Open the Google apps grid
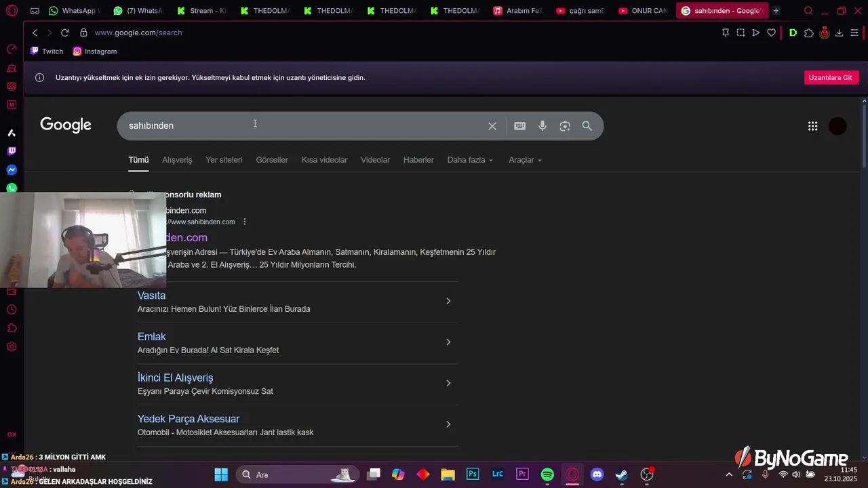The height and width of the screenshot is (488, 868). tap(812, 126)
